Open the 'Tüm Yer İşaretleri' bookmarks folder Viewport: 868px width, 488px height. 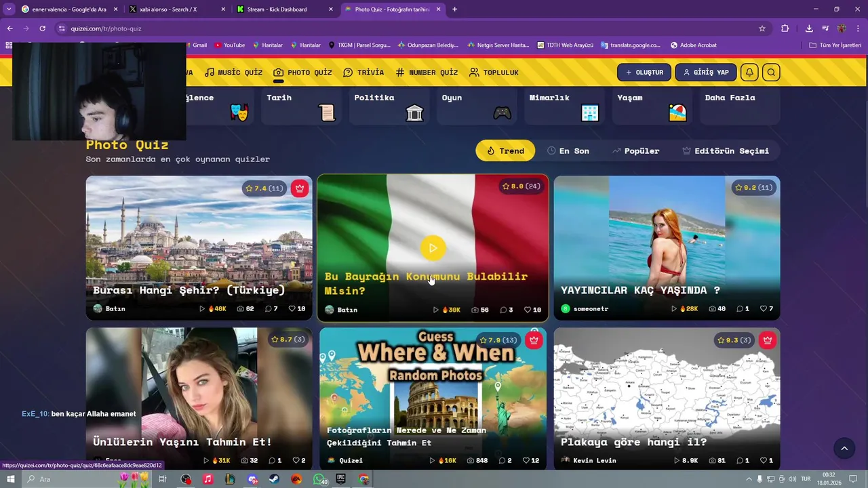coord(835,45)
